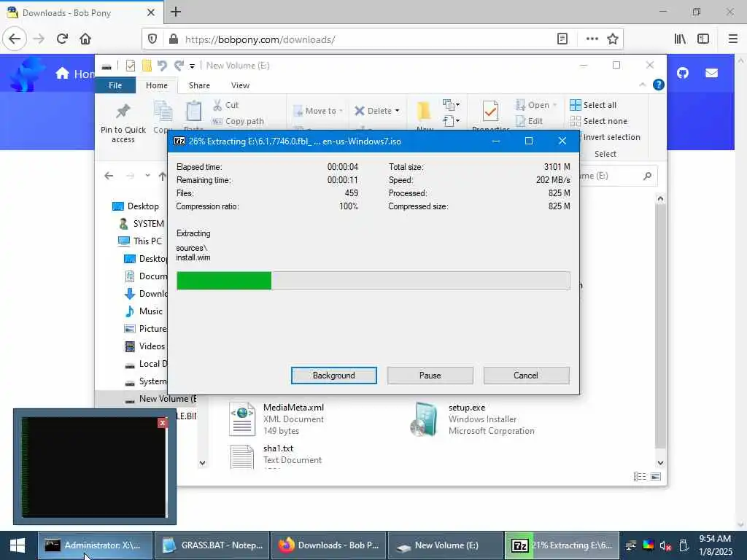Image resolution: width=747 pixels, height=560 pixels.
Task: Switch to the Share ribbon tab
Action: pyautogui.click(x=199, y=85)
